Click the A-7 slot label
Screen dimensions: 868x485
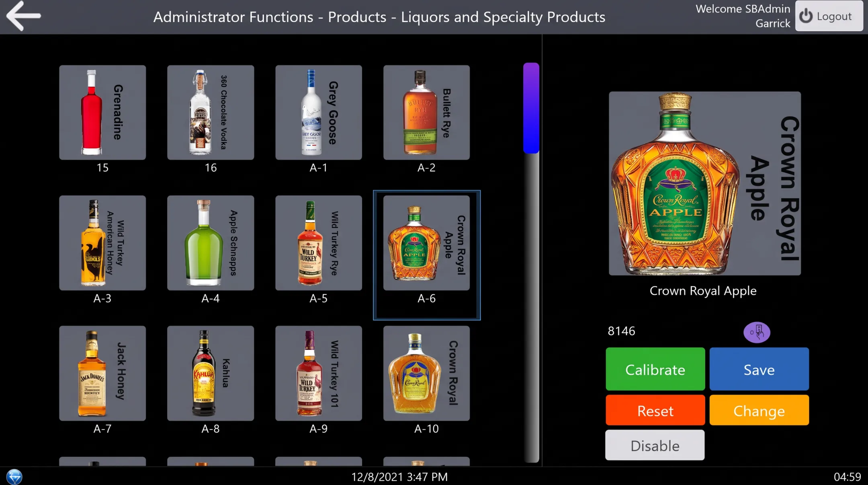click(x=102, y=429)
